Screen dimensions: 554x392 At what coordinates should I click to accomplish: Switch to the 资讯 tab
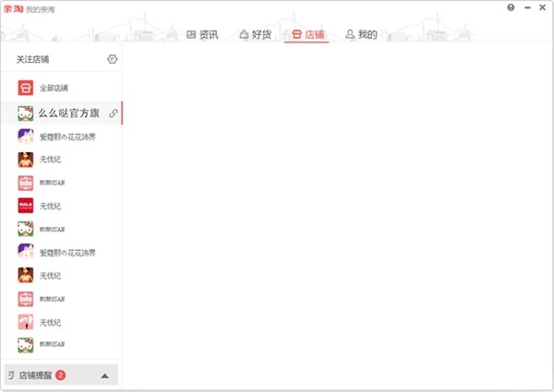pyautogui.click(x=202, y=34)
